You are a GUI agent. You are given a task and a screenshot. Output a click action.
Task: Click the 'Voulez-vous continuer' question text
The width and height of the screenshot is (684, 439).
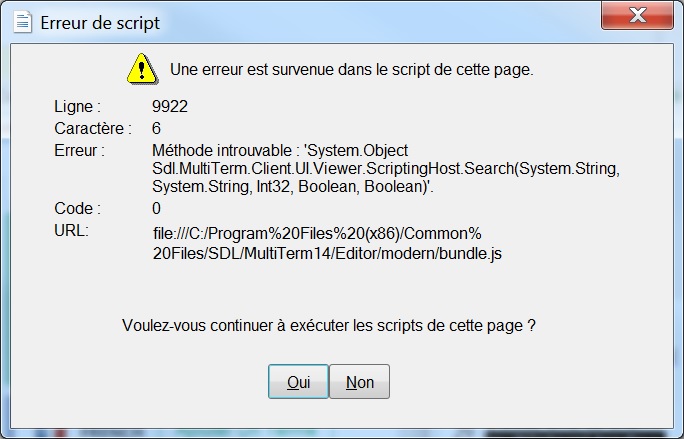coord(328,326)
